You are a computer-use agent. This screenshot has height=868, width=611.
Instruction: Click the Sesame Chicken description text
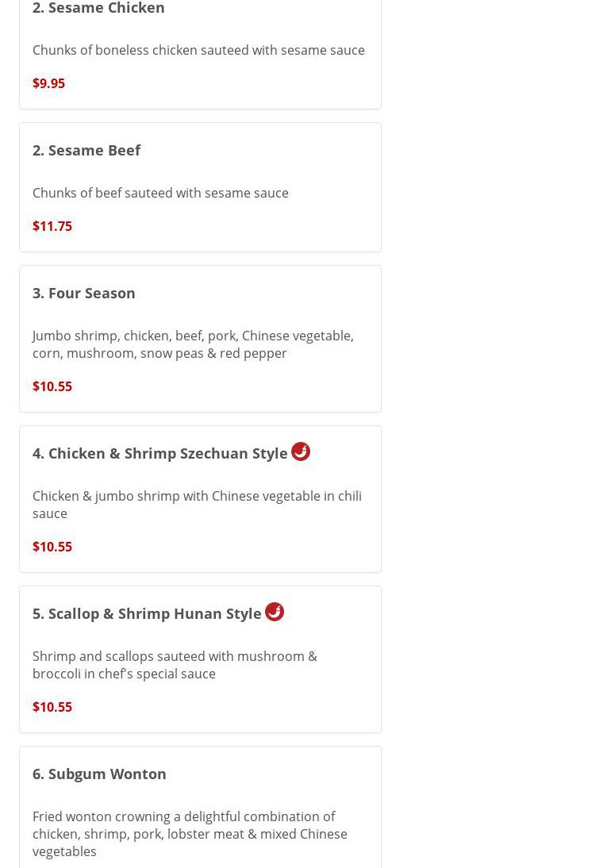(x=198, y=50)
